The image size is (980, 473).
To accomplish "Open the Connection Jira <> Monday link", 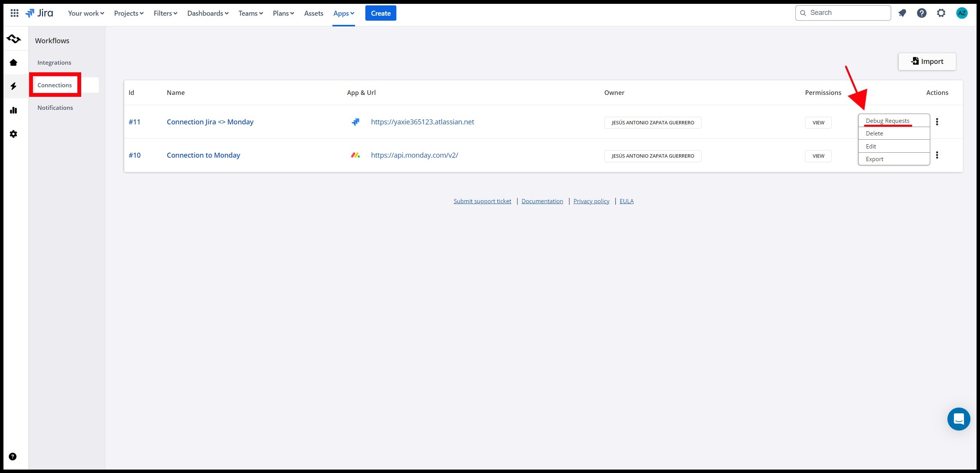I will pos(210,122).
